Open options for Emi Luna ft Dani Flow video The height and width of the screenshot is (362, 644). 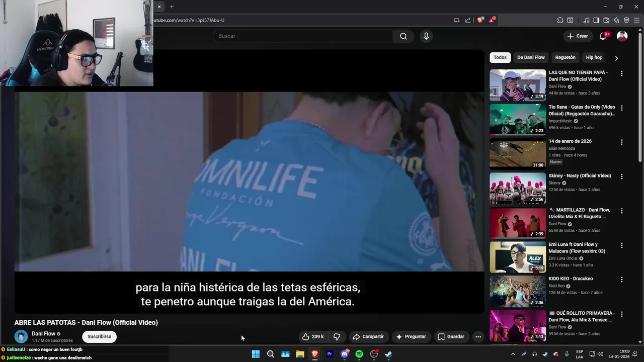pyautogui.click(x=622, y=245)
